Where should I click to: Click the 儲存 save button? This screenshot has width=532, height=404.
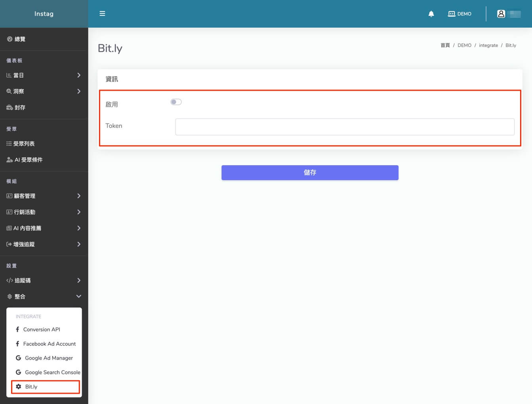310,173
